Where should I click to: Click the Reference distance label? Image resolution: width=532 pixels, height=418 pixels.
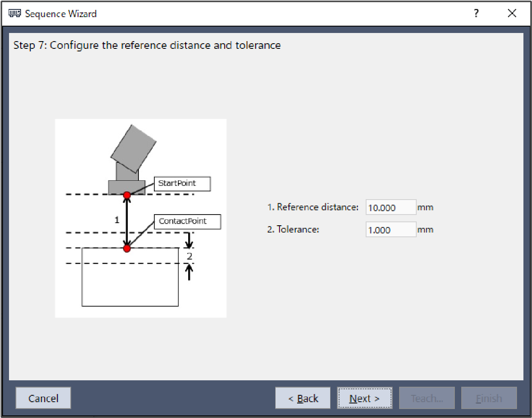click(x=313, y=207)
